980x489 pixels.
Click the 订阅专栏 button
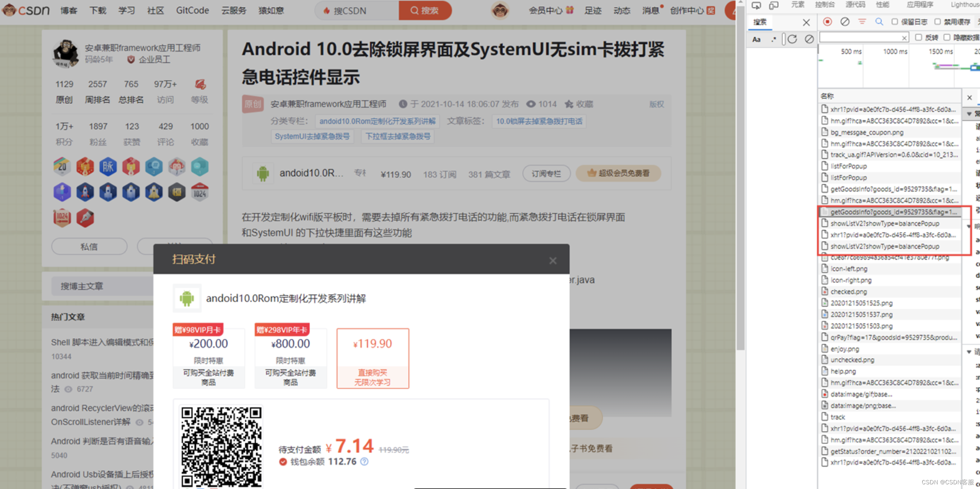coord(546,173)
